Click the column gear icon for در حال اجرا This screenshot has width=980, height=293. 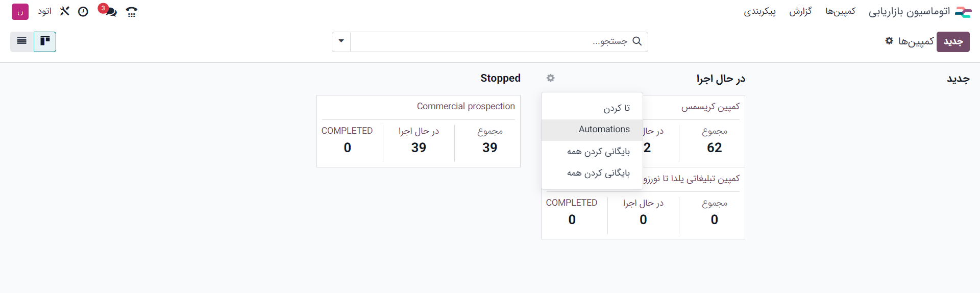(x=550, y=78)
